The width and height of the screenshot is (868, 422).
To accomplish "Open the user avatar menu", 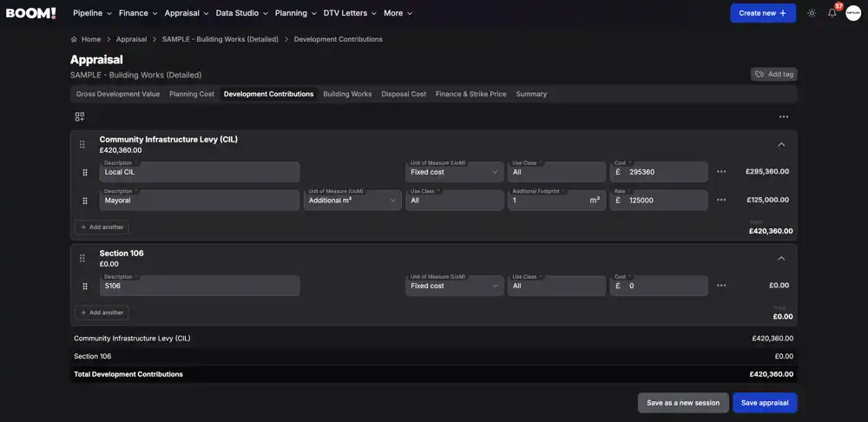I will point(853,13).
